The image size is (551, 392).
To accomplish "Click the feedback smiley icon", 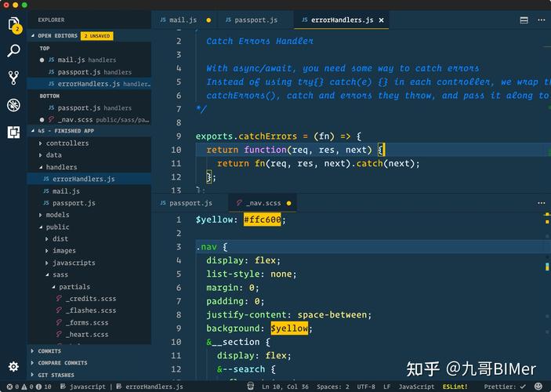I will pyautogui.click(x=538, y=386).
